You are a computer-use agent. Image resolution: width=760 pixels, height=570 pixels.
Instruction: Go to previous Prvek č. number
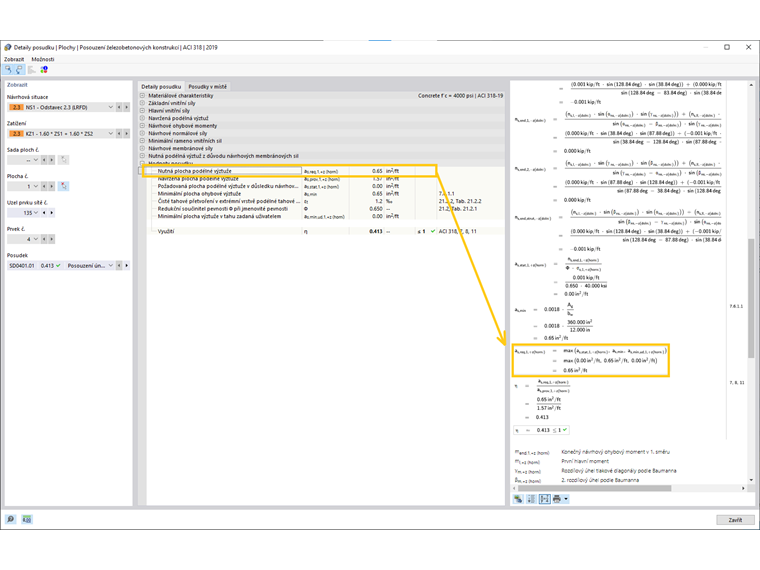[44, 239]
